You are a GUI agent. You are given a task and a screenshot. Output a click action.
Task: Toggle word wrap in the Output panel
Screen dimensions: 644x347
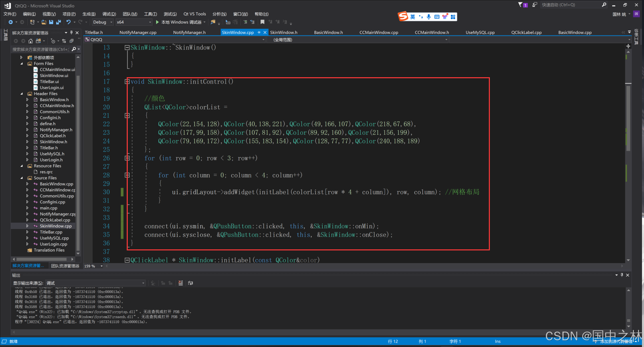coord(190,283)
